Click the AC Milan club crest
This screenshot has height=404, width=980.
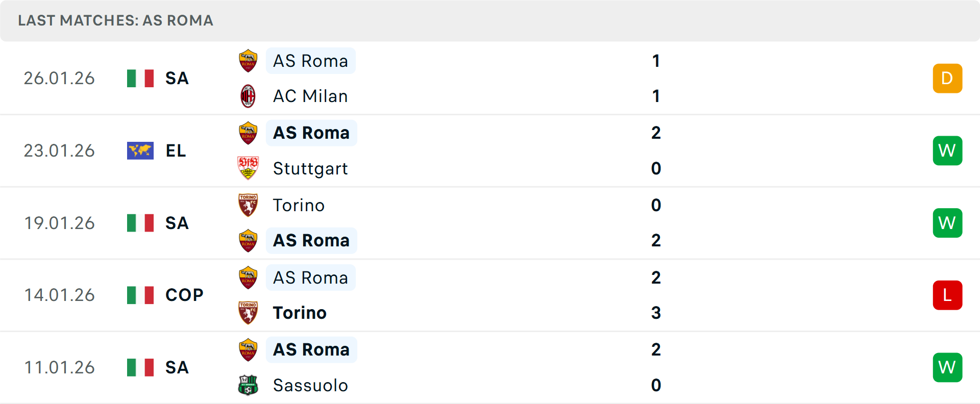[x=248, y=96]
